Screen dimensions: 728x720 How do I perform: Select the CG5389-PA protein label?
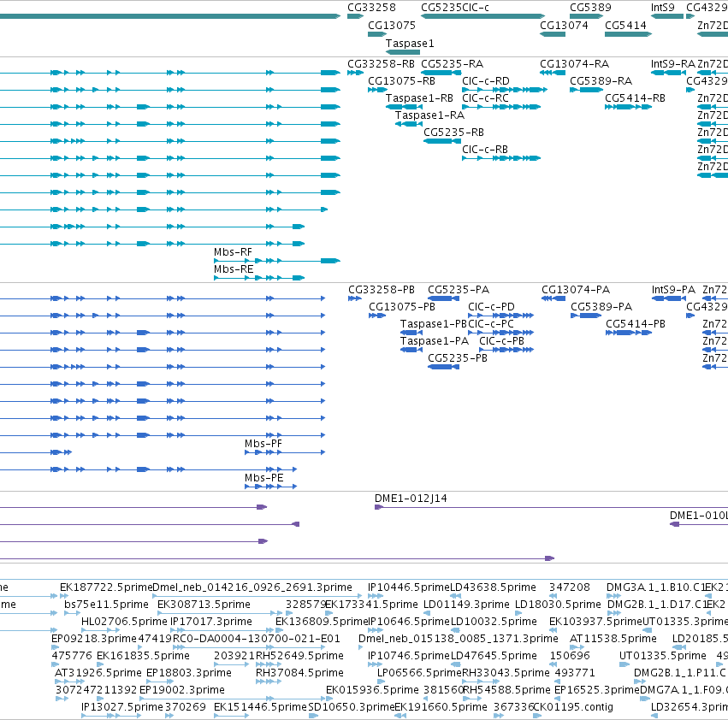pos(601,307)
